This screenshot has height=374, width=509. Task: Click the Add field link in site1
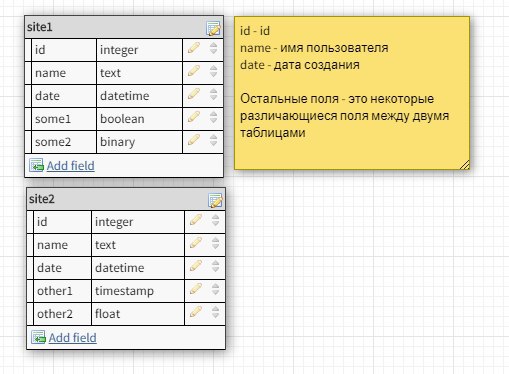pos(70,166)
